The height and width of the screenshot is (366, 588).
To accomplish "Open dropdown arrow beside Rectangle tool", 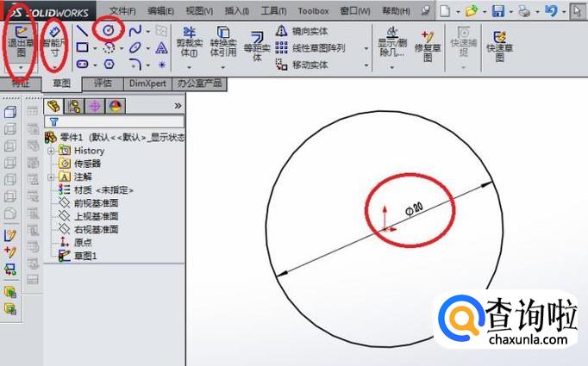I will coord(95,48).
